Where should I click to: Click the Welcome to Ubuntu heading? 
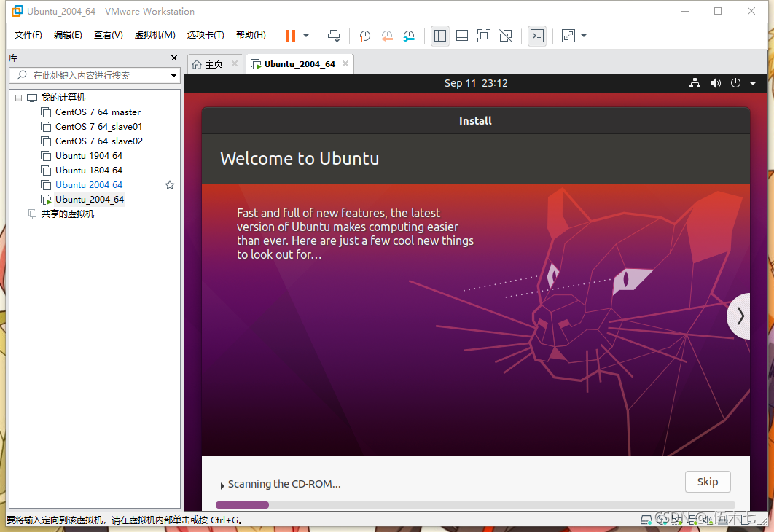[300, 158]
